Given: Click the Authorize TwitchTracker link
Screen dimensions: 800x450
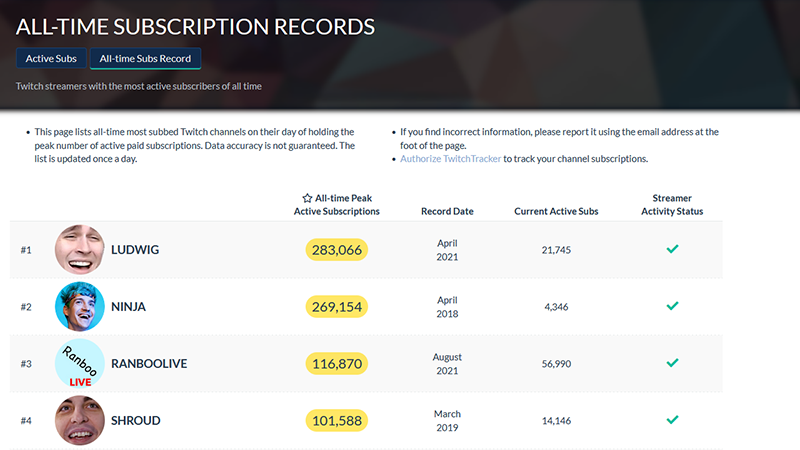Looking at the screenshot, I should [450, 159].
